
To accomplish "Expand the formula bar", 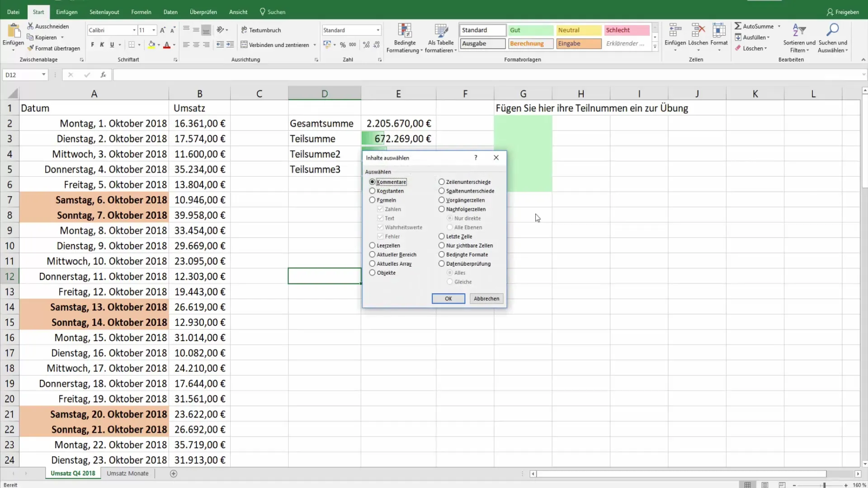I will point(863,75).
